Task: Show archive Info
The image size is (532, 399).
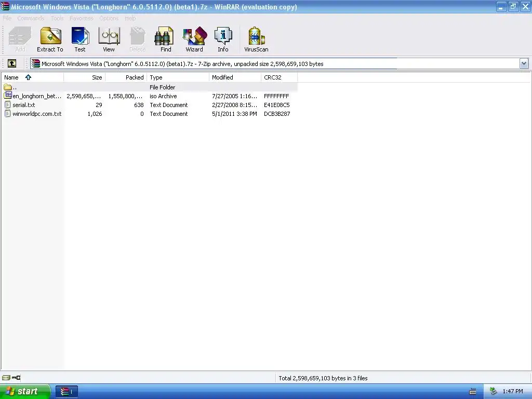Action: [223, 39]
